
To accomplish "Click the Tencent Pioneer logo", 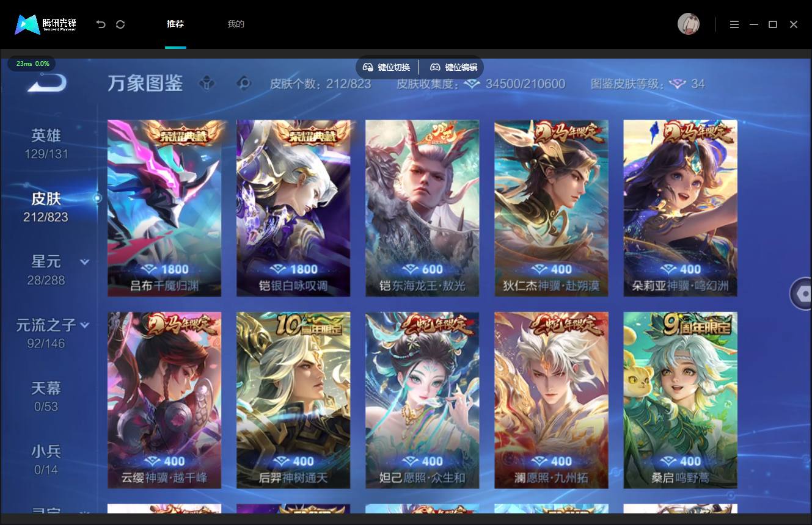I will (46, 24).
